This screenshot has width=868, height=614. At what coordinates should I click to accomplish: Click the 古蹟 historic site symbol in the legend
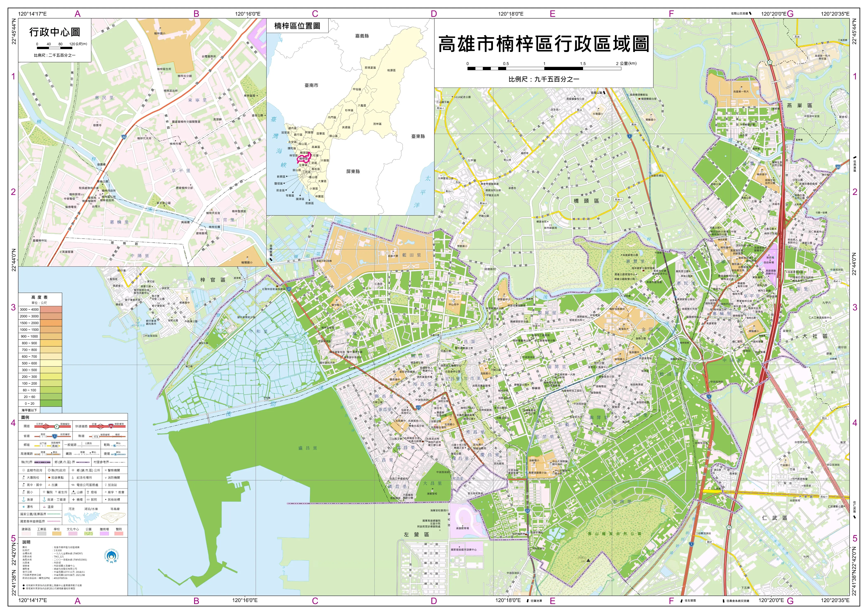[x=49, y=485]
